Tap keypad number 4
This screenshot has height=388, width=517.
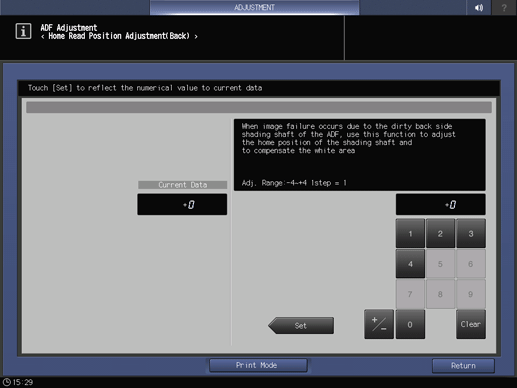410,264
